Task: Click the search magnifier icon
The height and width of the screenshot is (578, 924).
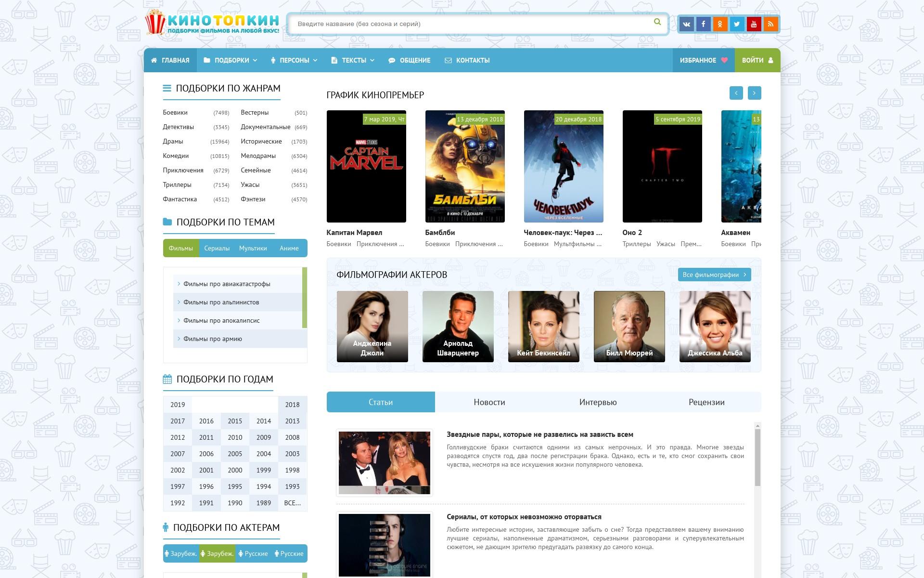Action: 657,22
